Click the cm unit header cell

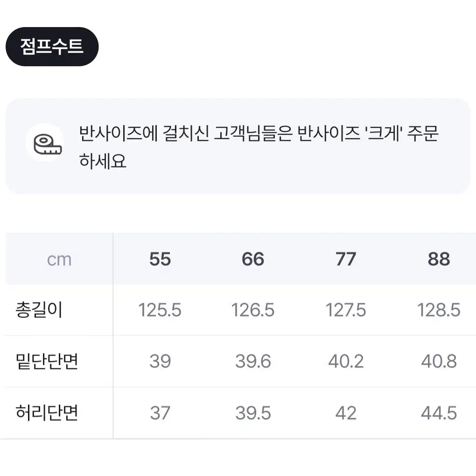(59, 260)
